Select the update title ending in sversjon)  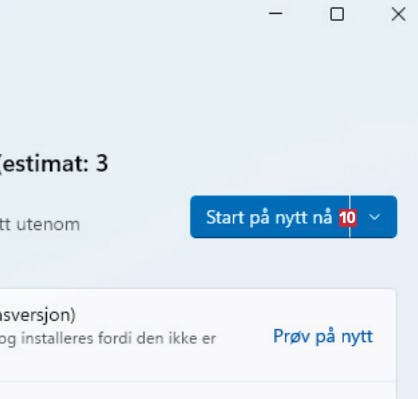pos(38,314)
